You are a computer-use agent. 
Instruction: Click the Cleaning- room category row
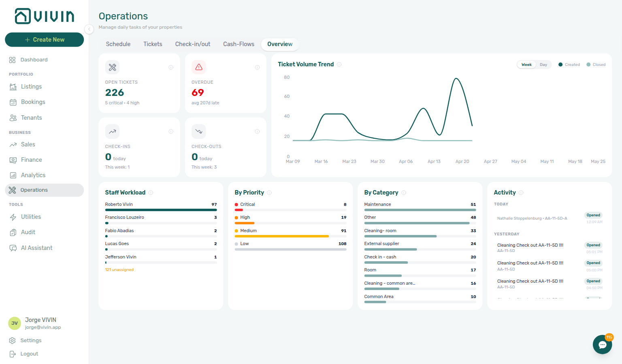[420, 233]
